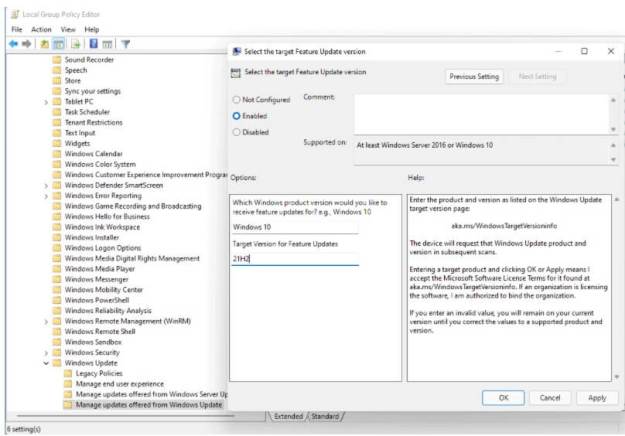Click the Windows 10 product version field
Image resolution: width=625 pixels, height=436 pixels.
point(295,227)
